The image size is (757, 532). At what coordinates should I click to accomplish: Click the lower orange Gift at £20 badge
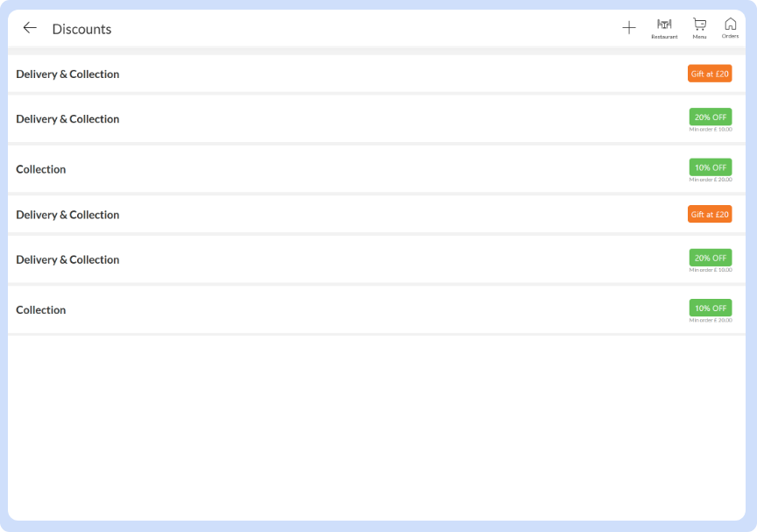click(710, 214)
